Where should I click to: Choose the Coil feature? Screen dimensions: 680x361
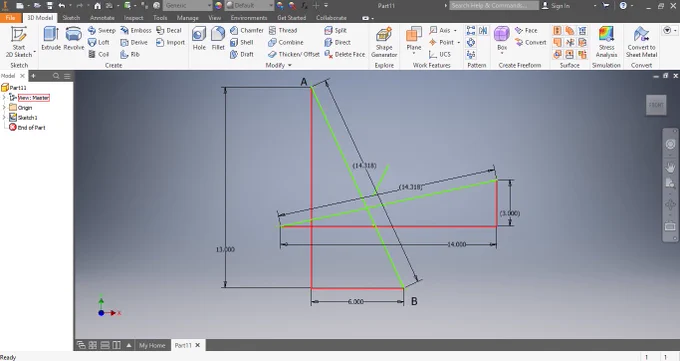point(98,54)
